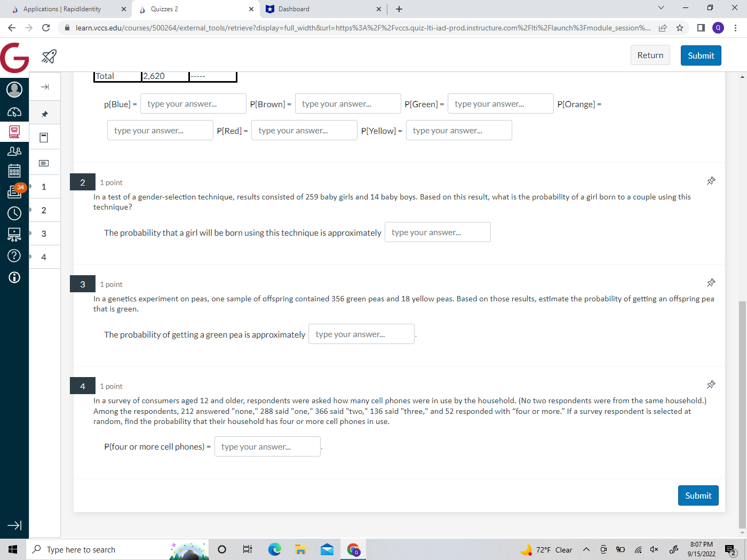747x560 pixels.
Task: Click the top Submit button
Action: [701, 55]
